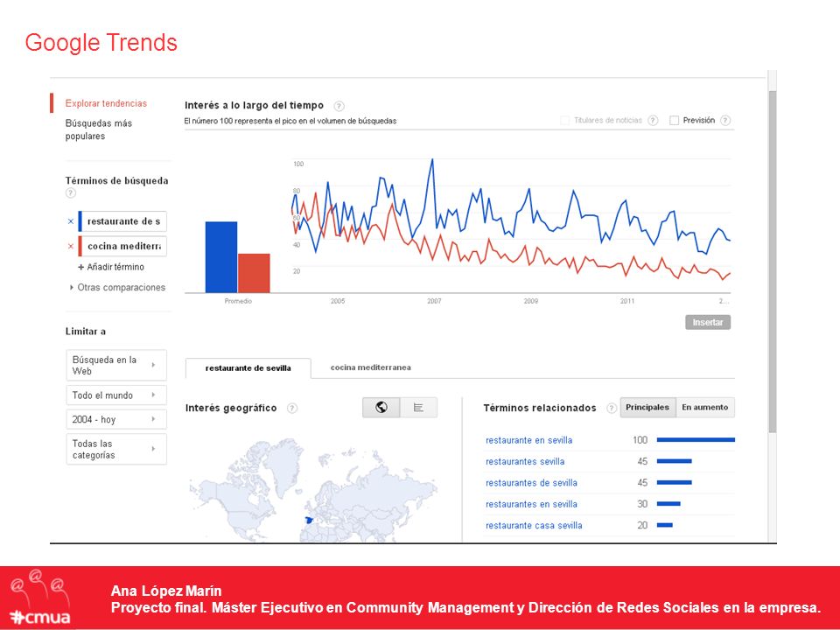Open related term restaurantes sevilla
Viewport: 840px width, 630px height.
(525, 462)
